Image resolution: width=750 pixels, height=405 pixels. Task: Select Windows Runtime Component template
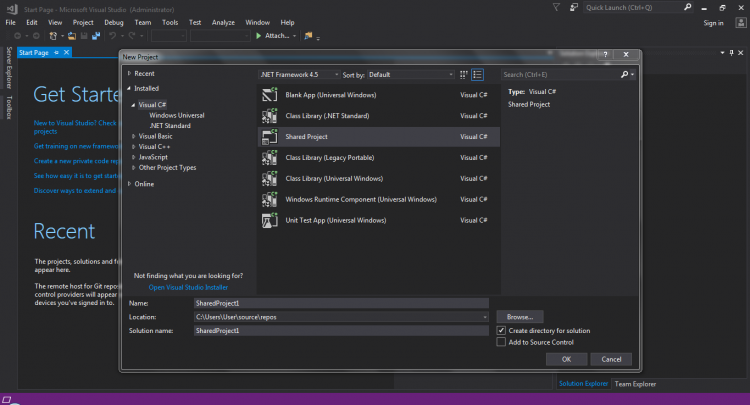tap(378, 199)
